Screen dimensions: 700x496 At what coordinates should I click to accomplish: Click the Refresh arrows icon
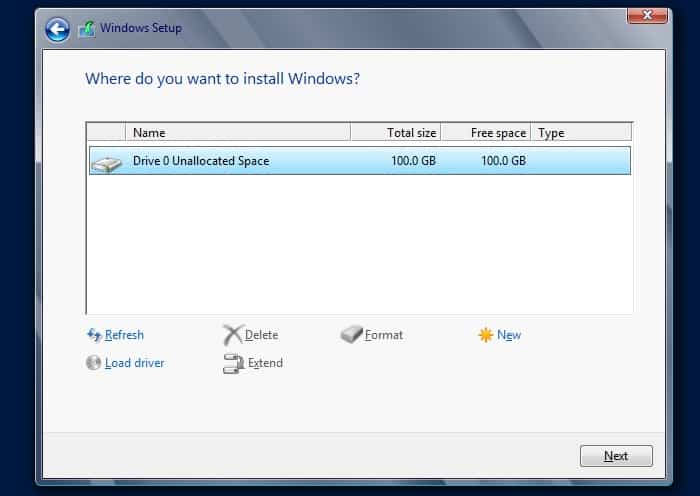[x=94, y=335]
